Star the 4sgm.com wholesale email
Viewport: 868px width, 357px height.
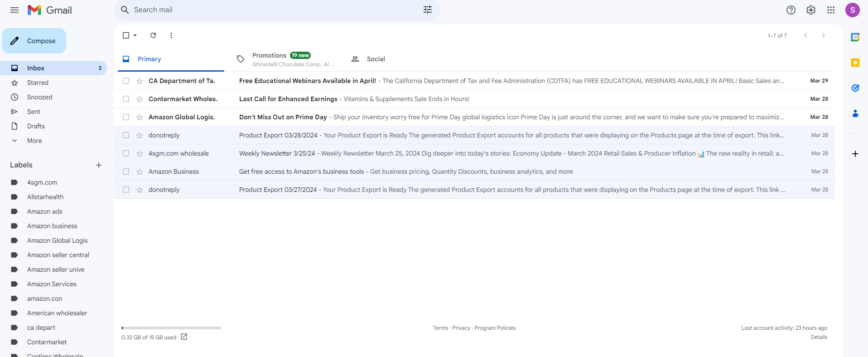pyautogui.click(x=140, y=153)
